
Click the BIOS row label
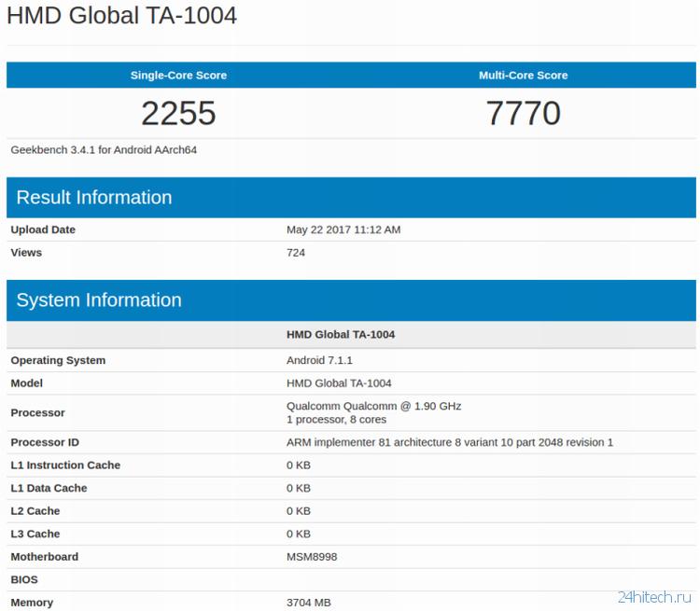pos(24,579)
